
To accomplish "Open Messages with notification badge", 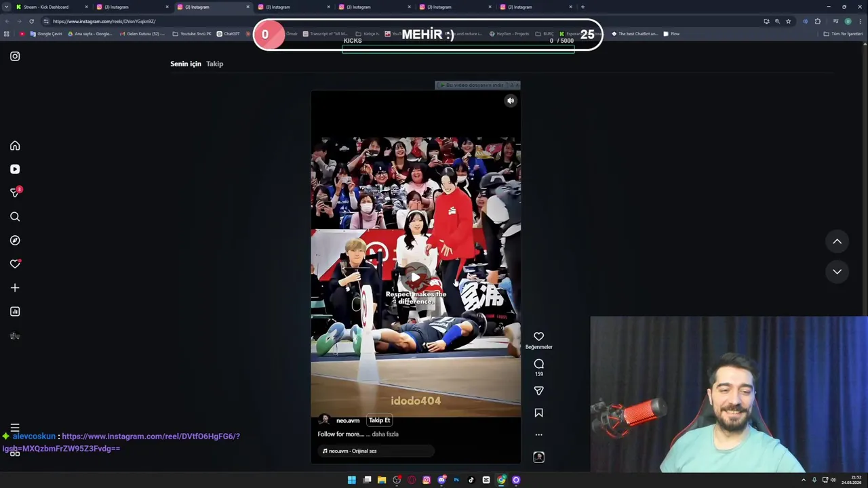I will pyautogui.click(x=15, y=192).
